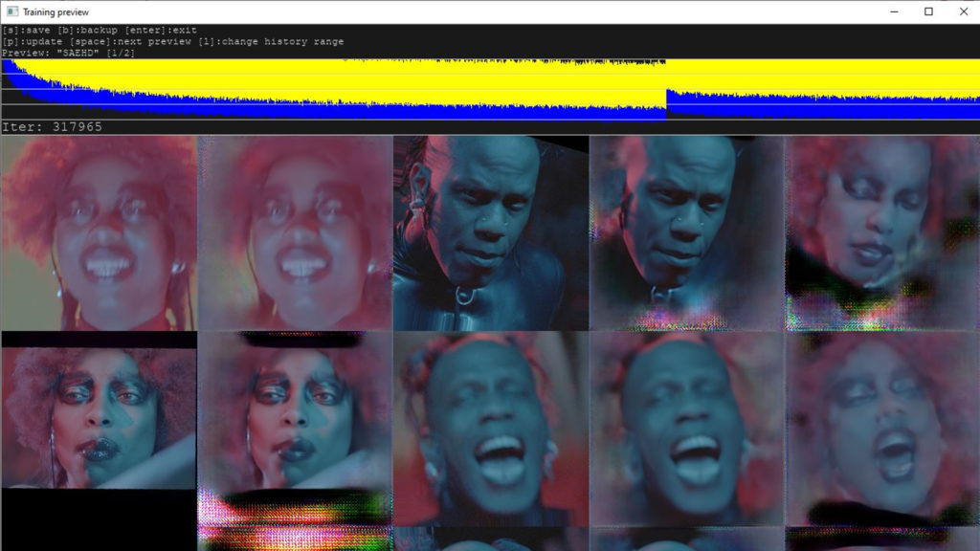The width and height of the screenshot is (980, 551).
Task: Click second-row second reconstructed dark lipstick face
Action: (x=295, y=429)
